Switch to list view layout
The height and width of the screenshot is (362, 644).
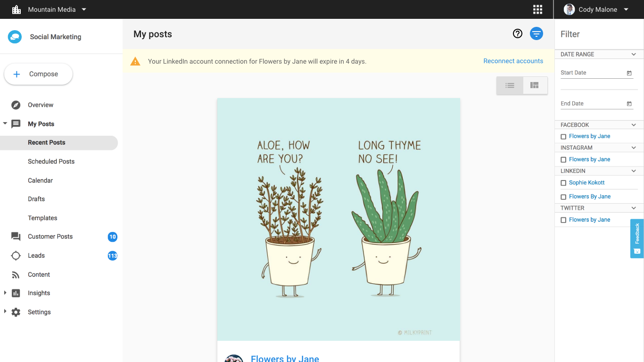click(510, 85)
